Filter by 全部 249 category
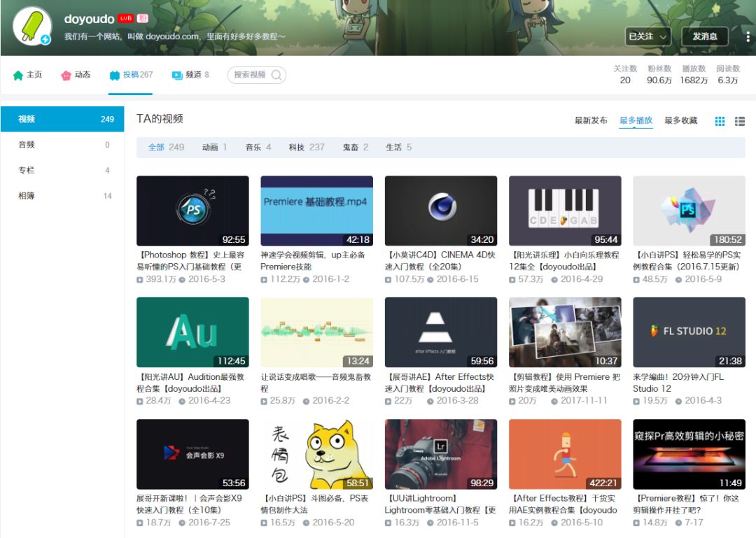Screen dimensions: 756x538 click(x=166, y=148)
